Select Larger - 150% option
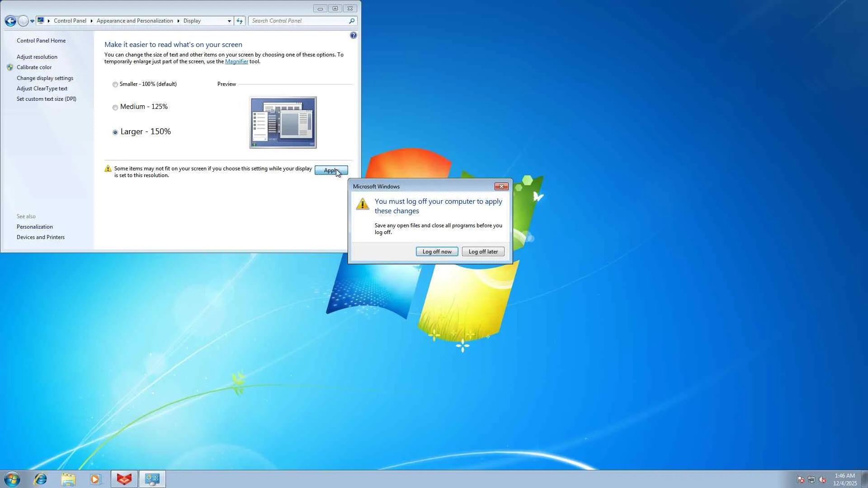This screenshot has width=868, height=488. [x=115, y=132]
